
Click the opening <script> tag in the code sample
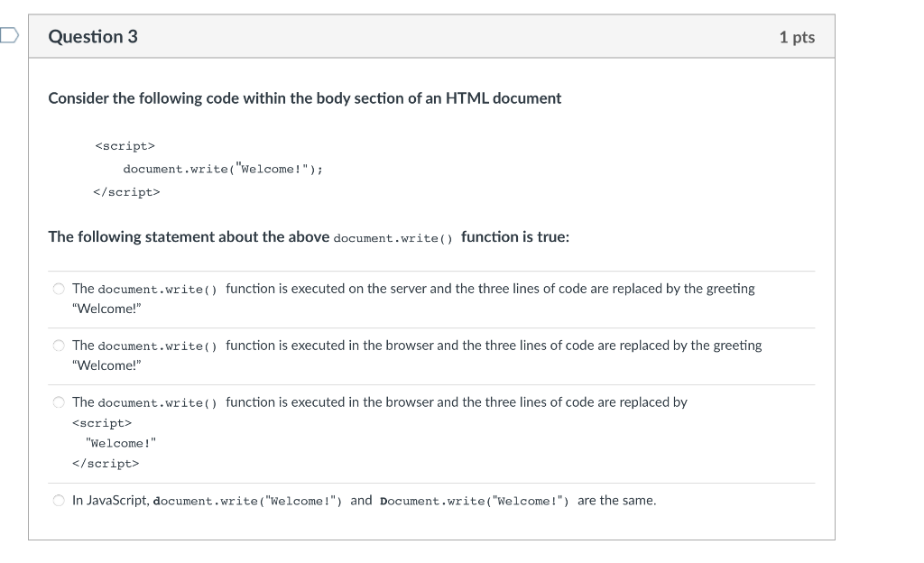point(125,145)
